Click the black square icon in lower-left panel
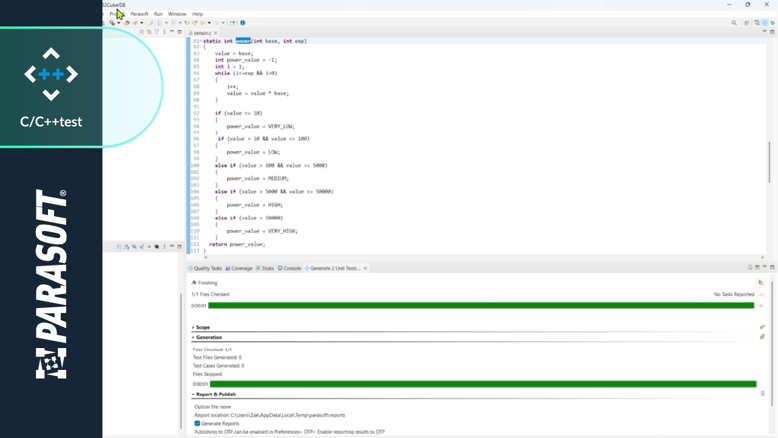 [x=156, y=247]
